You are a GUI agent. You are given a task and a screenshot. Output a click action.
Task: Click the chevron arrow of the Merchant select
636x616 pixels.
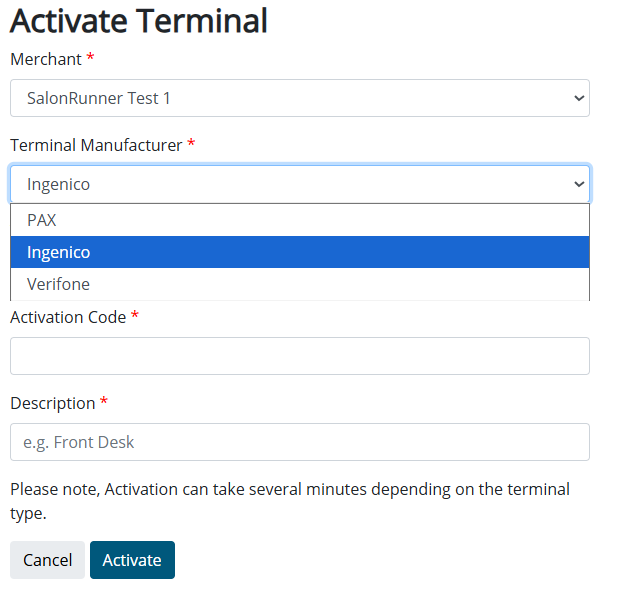pos(578,98)
